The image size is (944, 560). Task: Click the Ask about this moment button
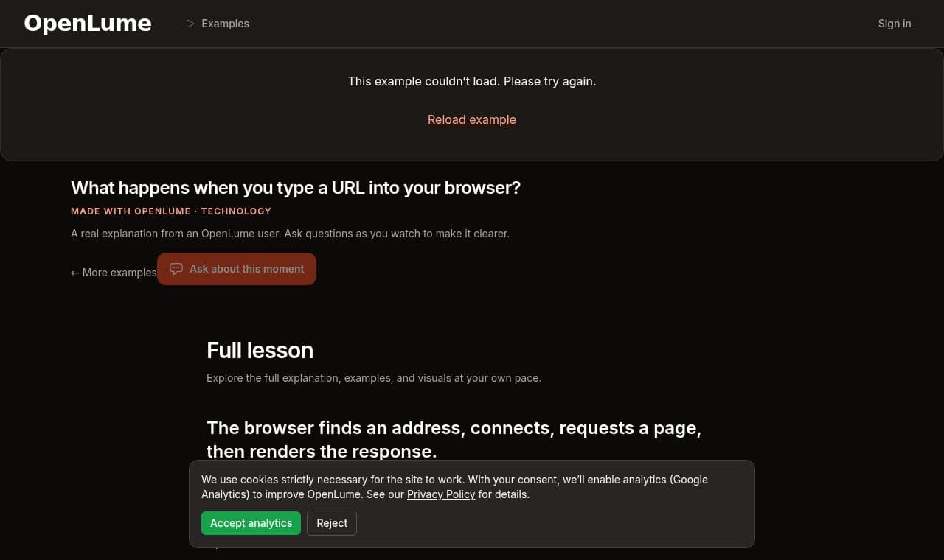click(237, 269)
